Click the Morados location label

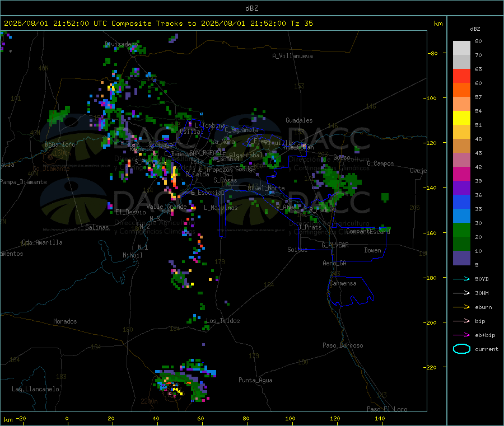pos(66,321)
